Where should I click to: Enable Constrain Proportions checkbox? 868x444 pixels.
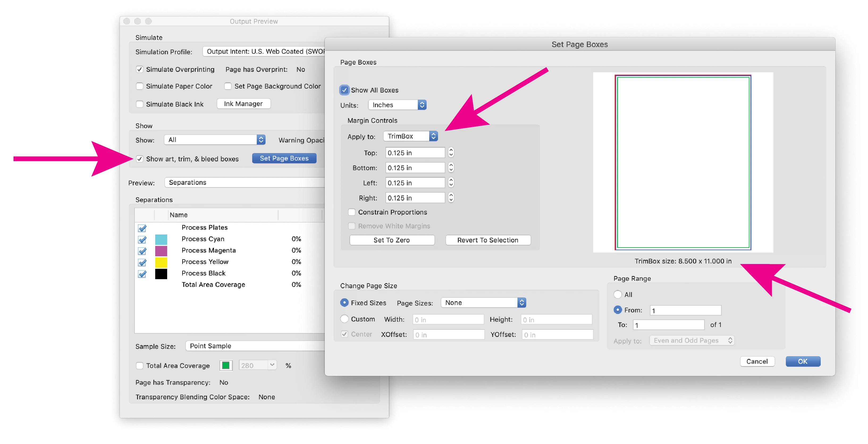(x=351, y=212)
